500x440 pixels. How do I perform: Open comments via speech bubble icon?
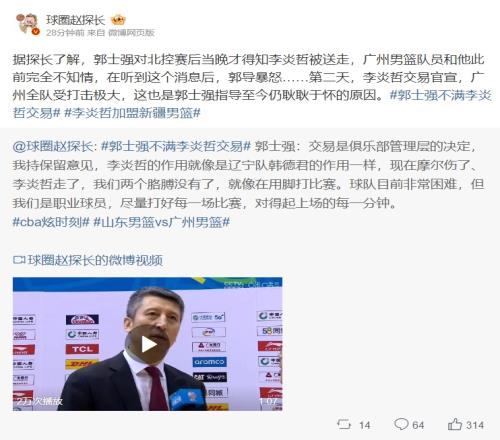click(401, 424)
